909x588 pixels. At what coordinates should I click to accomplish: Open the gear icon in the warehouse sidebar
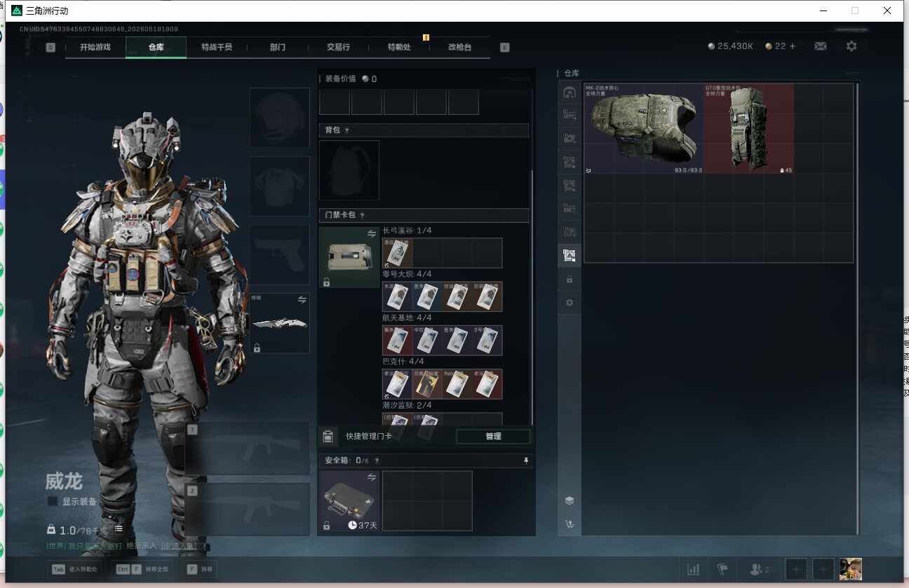pyautogui.click(x=570, y=302)
